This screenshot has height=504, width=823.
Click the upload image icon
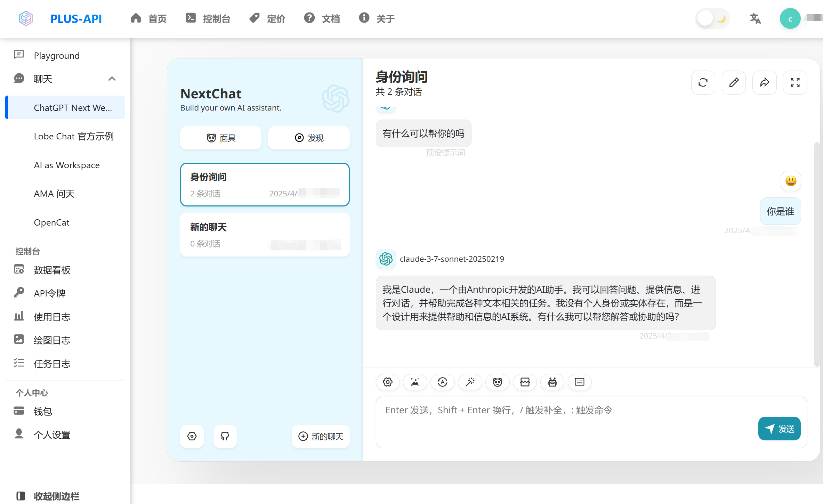pos(415,382)
